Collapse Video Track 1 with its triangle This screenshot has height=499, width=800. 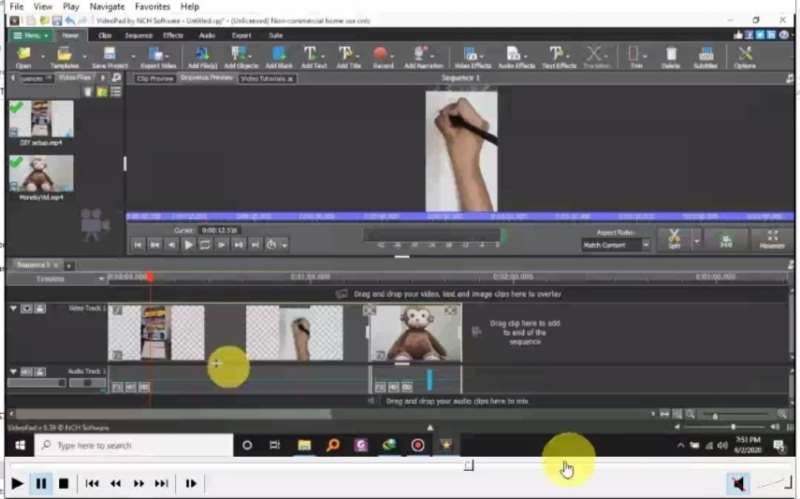[14, 309]
